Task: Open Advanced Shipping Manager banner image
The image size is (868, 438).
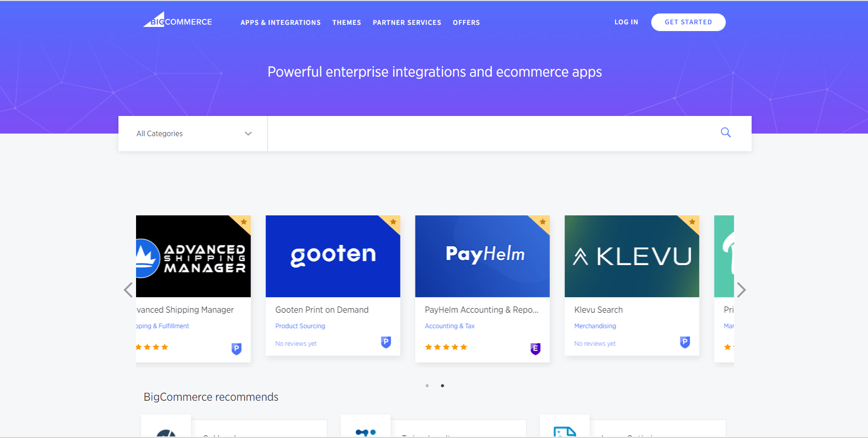Action: [193, 256]
